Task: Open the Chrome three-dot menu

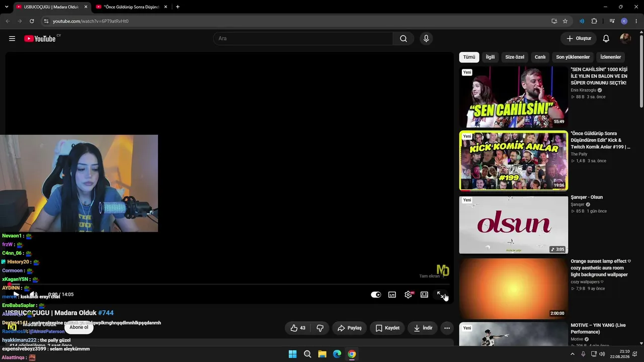Action: pos(636,21)
